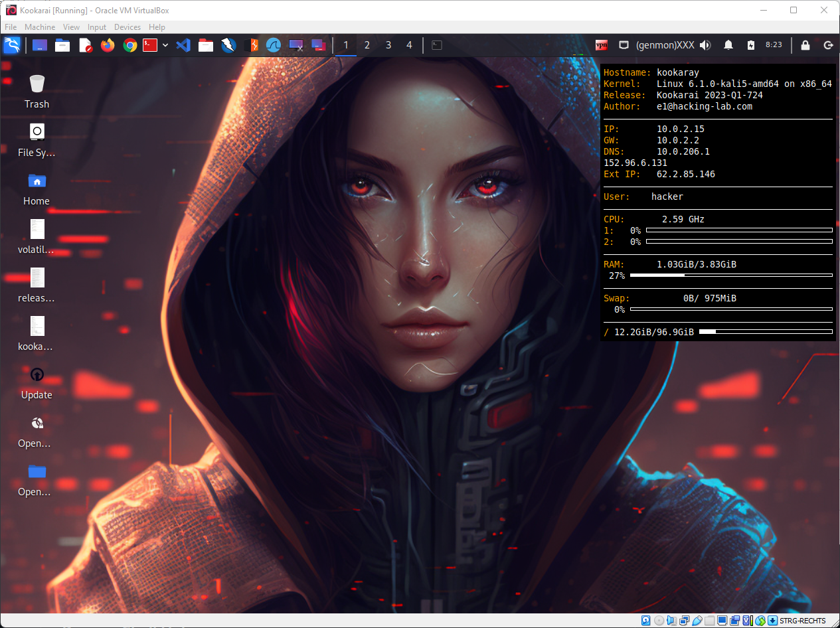
Task: Select the releas... file on desktop
Action: pyautogui.click(x=37, y=285)
